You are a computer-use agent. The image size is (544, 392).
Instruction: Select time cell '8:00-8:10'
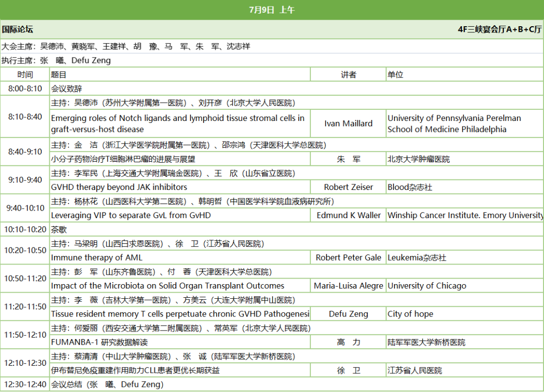[25, 89]
